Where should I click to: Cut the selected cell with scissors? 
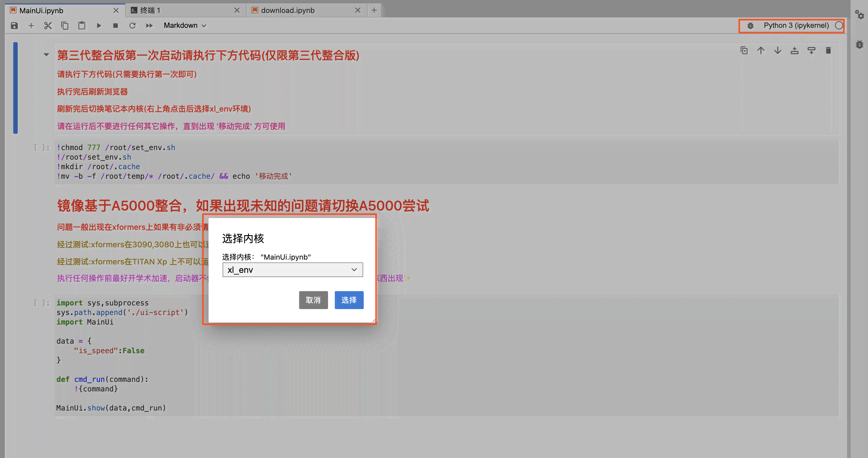pyautogui.click(x=48, y=26)
